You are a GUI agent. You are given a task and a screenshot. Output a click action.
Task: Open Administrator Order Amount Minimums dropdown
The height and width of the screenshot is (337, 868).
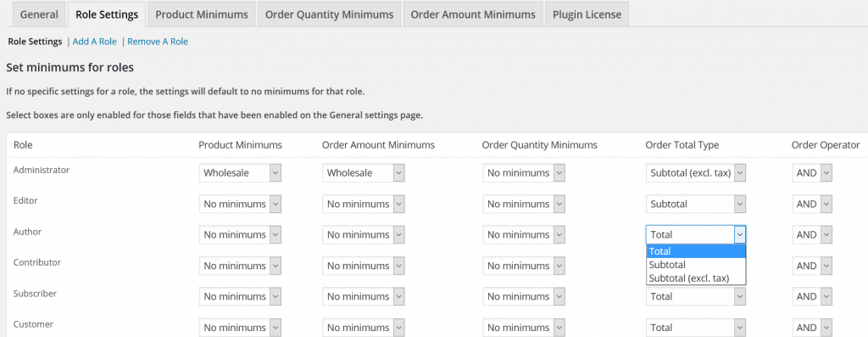tap(364, 173)
